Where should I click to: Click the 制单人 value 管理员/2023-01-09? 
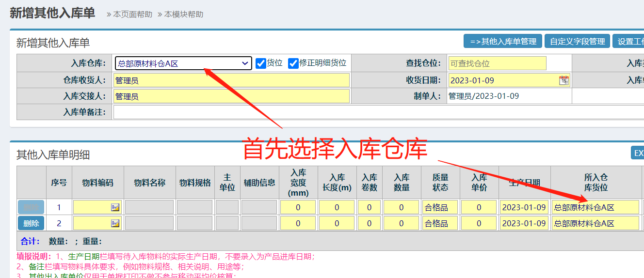click(x=483, y=96)
